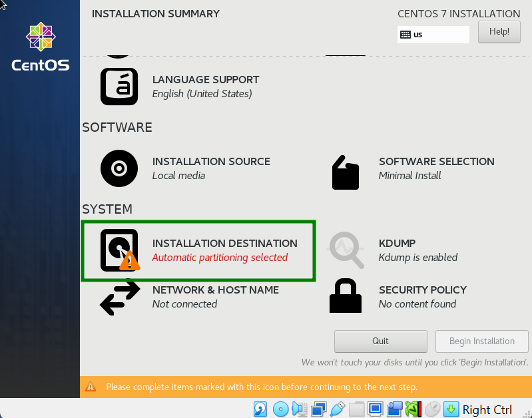Click the CentOS logo in sidebar
532x418 pixels.
(x=41, y=47)
